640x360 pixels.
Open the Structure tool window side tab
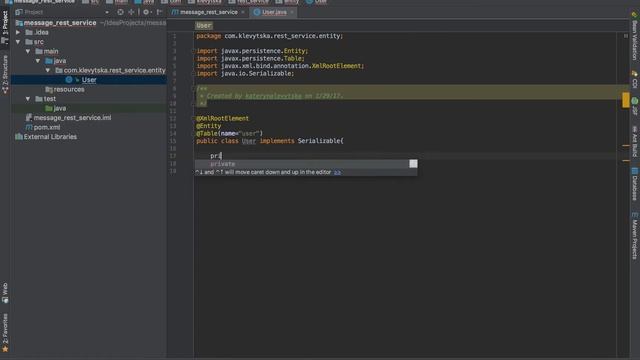coord(5,74)
